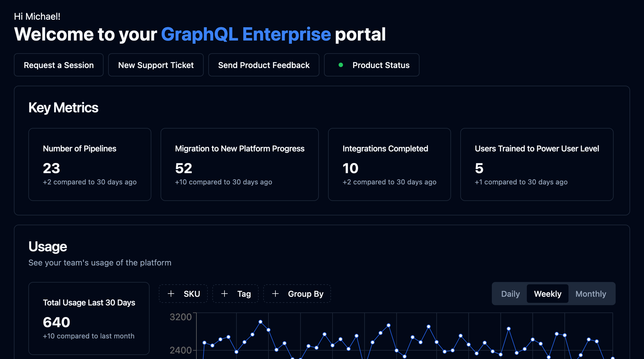
Task: Add a Tag filter
Action: [x=235, y=294]
